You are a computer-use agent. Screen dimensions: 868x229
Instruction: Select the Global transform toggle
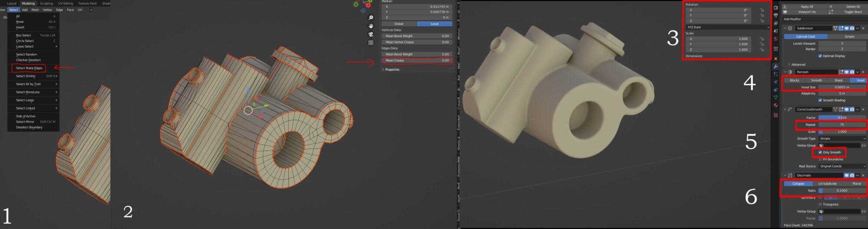[399, 24]
